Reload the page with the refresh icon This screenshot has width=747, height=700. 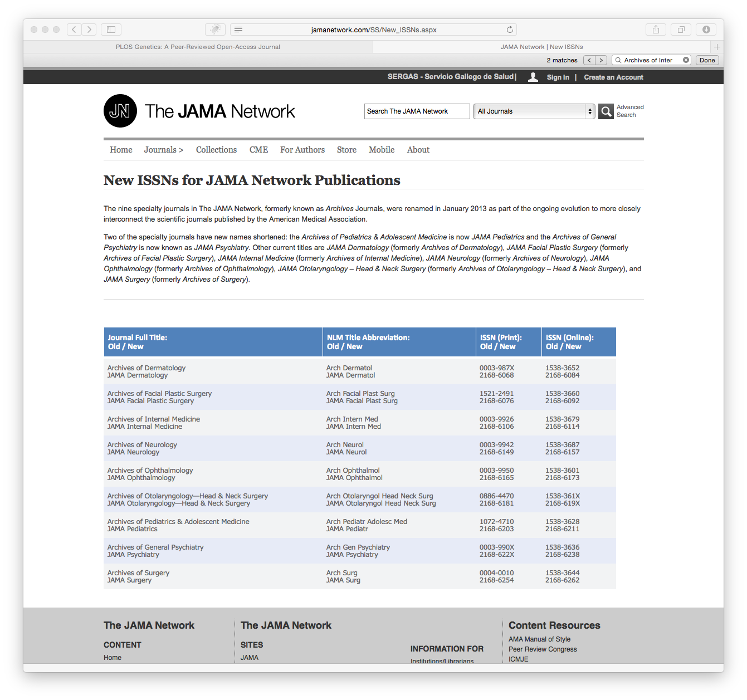(x=510, y=30)
